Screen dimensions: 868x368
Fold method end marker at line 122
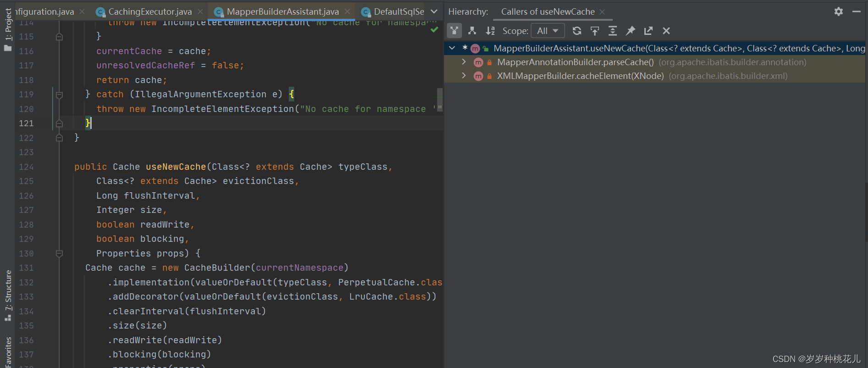point(59,138)
